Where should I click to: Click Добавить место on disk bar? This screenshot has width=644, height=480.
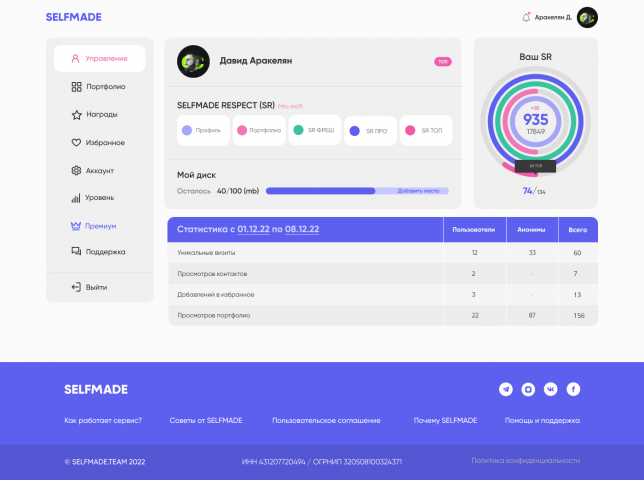tap(418, 191)
